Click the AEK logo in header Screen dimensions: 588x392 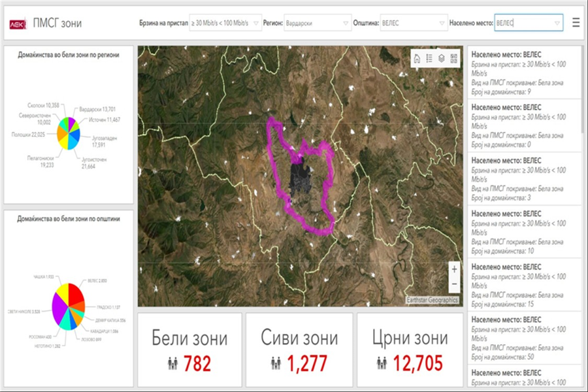pyautogui.click(x=18, y=24)
